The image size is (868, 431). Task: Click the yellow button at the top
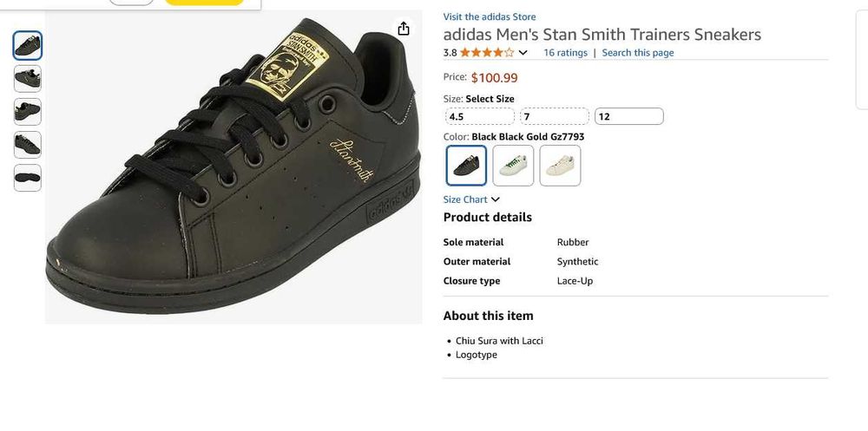(204, 3)
